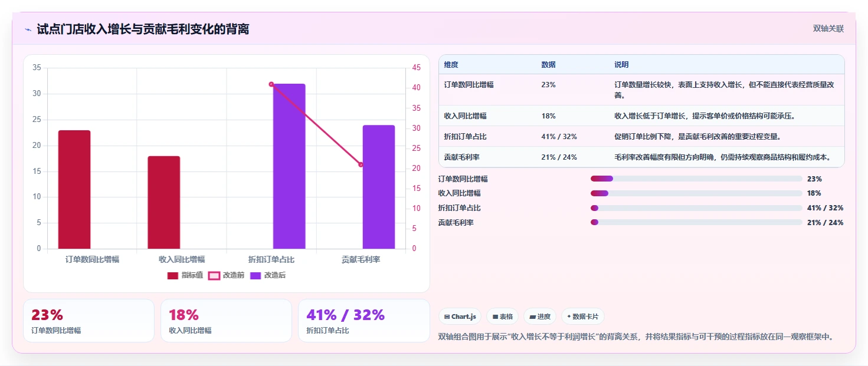Viewport: 868px width, 366px height.
Task: Click the 进度 chip
Action: [x=540, y=316]
